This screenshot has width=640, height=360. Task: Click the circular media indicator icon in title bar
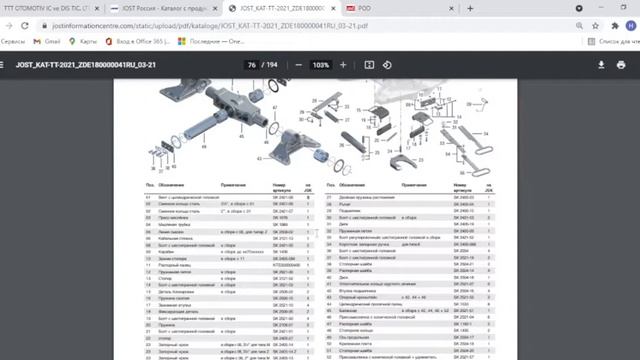tap(579, 8)
